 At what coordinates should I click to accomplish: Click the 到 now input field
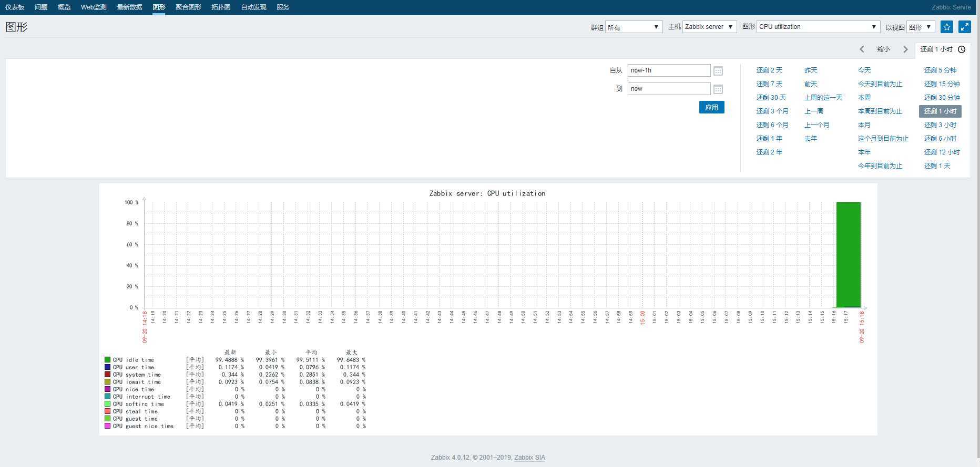tap(669, 89)
